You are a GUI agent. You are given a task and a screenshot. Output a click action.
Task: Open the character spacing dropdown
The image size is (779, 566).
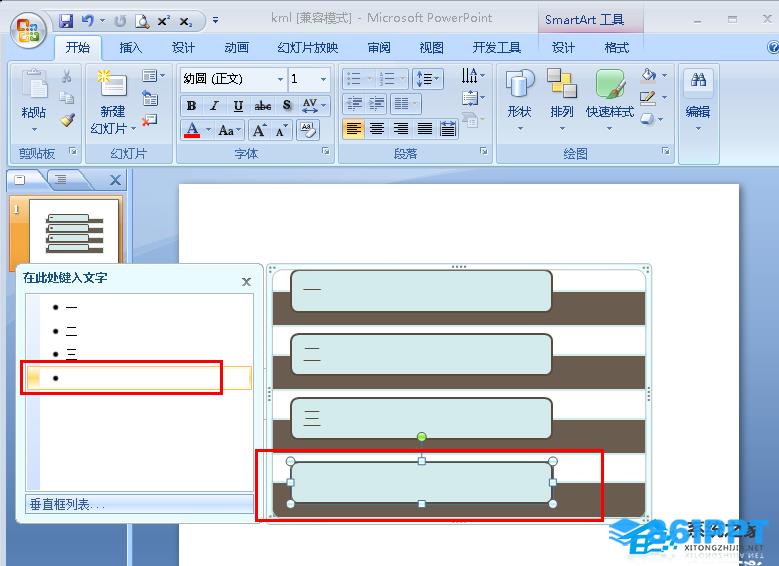pos(315,105)
